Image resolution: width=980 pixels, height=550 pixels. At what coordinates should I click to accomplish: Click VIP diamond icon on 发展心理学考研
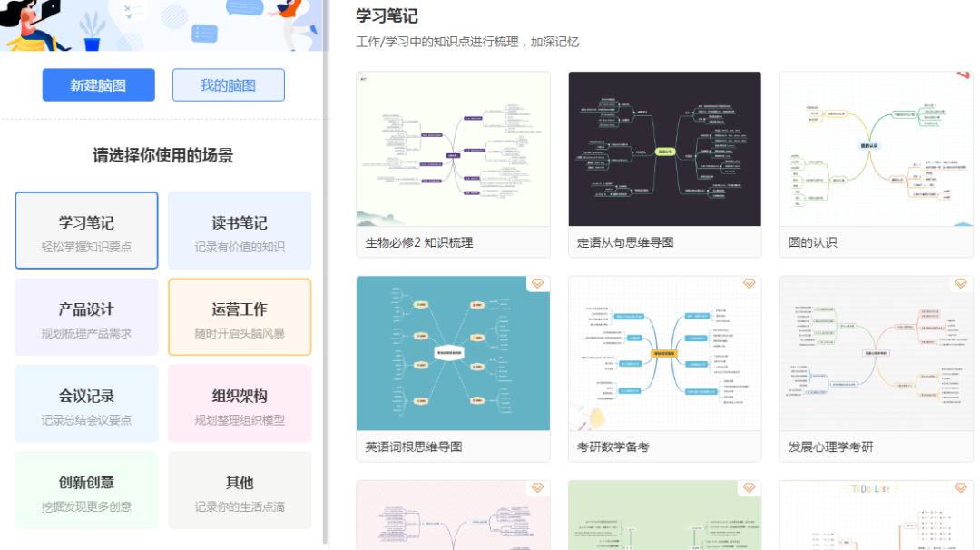coord(961,284)
